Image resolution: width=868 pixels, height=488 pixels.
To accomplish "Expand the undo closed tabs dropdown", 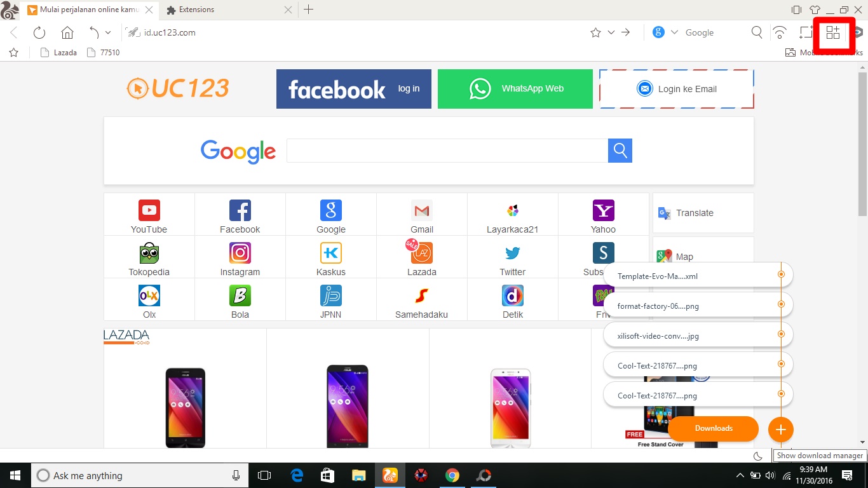I will [108, 32].
